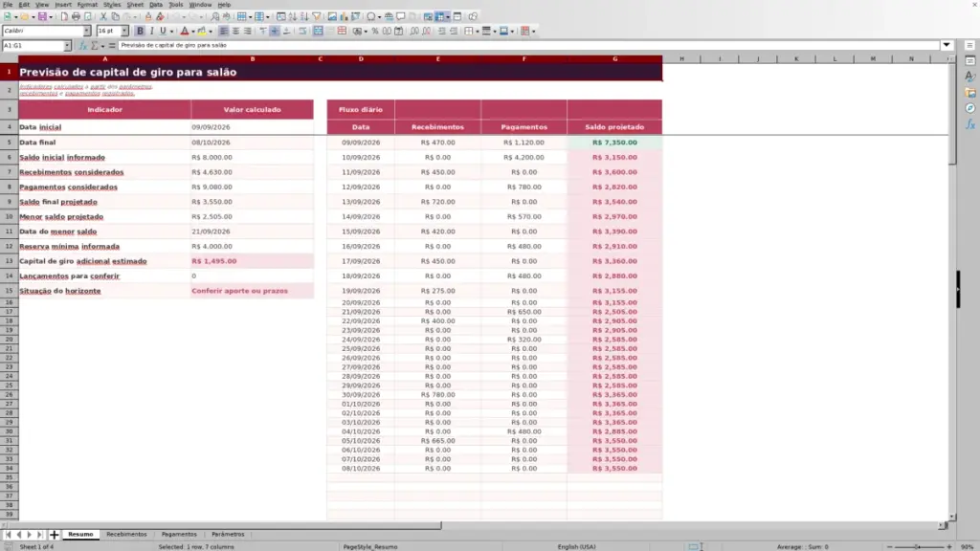Toggle Freeze Rows and Columns
Screen dimensions: 980x551
pyautogui.click(x=441, y=16)
